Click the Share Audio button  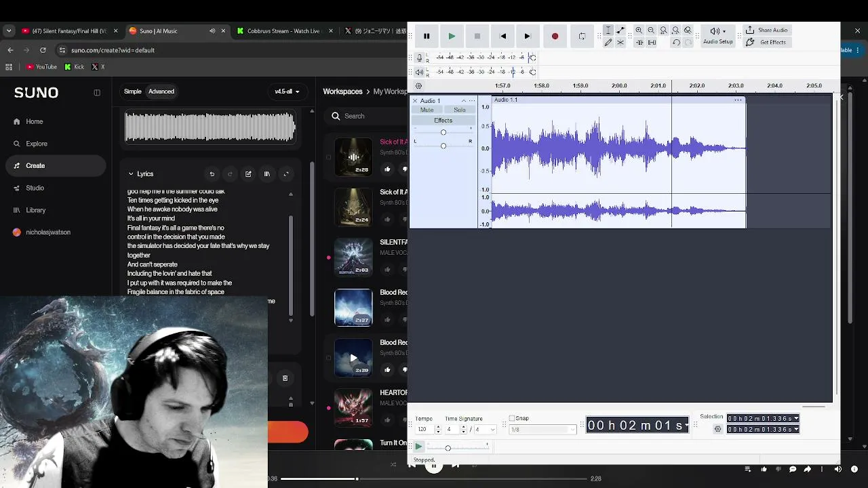pos(766,30)
